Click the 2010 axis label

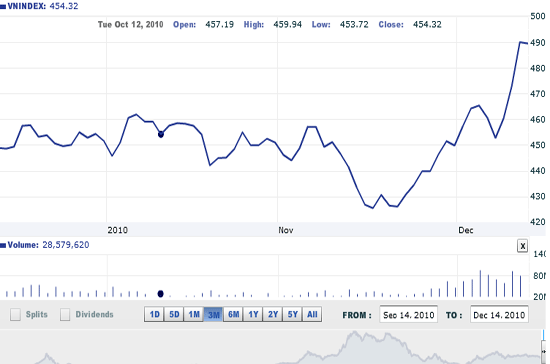click(118, 230)
